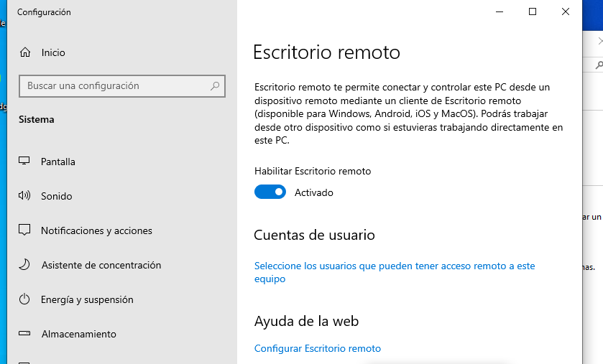Click the Sonido speaker icon
Viewport: 603px width, 364px height.
coord(24,196)
